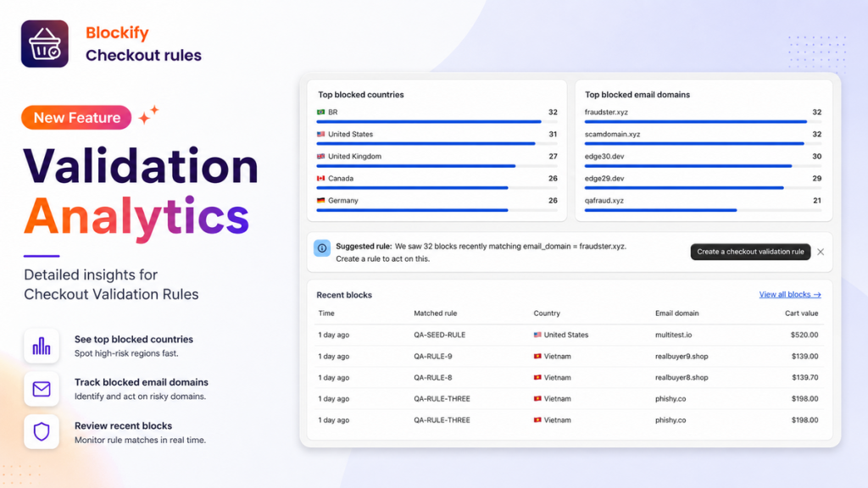
Task: Click the shield icon beside Review recent blocks
Action: (x=42, y=431)
